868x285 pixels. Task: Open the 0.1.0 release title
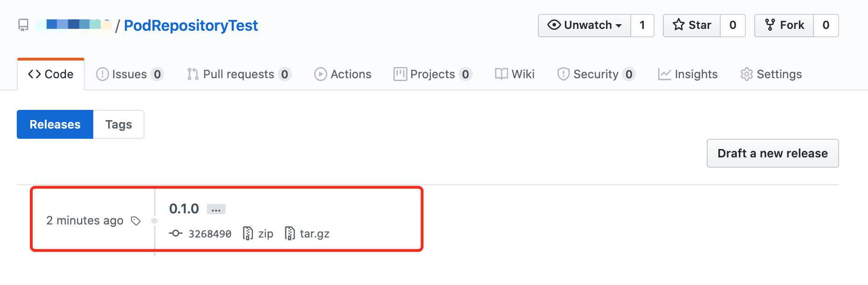(184, 209)
